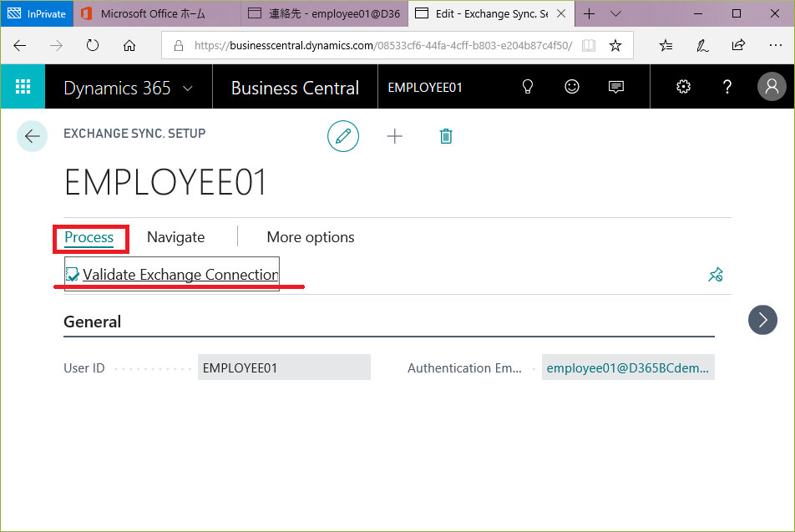Click the InPrivate indicator
Viewport: 795px width, 532px height.
click(37, 13)
